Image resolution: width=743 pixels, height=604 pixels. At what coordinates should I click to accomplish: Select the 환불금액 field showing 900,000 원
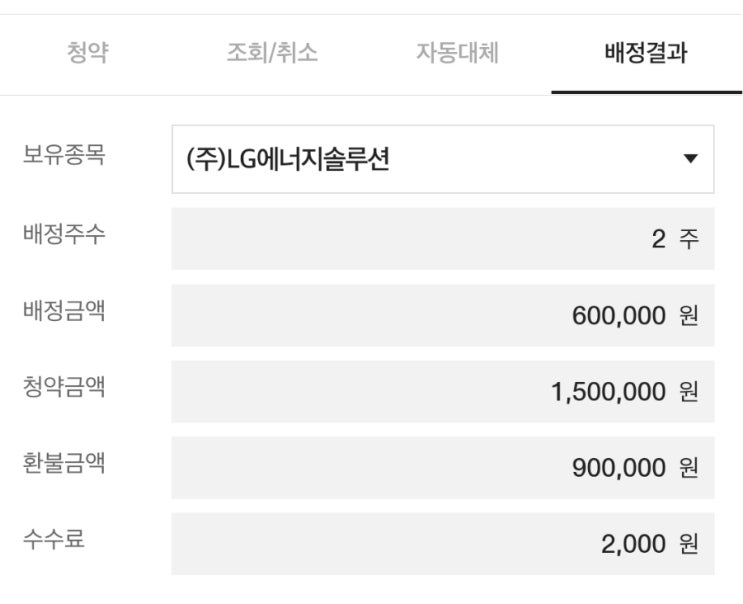[442, 467]
